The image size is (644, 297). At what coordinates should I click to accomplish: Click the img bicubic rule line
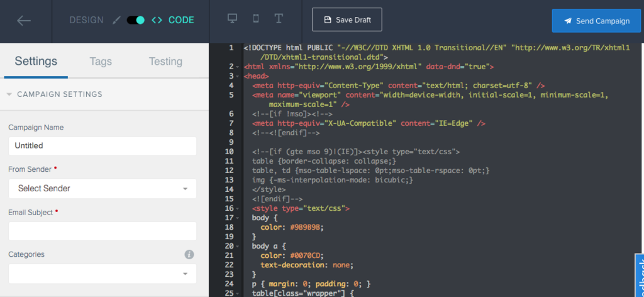tap(333, 180)
